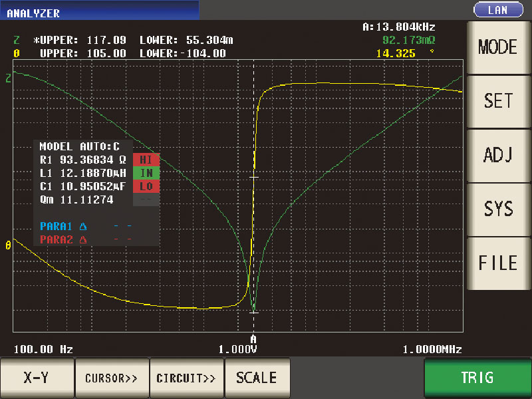This screenshot has height=399, width=532.
Task: Switch to X-Y display mode
Action: 37,377
